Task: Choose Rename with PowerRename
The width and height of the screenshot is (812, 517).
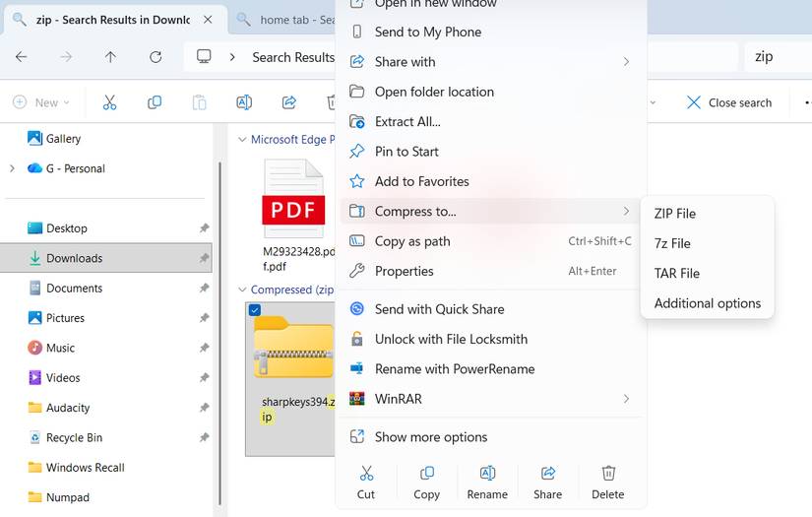Action: (x=491, y=369)
